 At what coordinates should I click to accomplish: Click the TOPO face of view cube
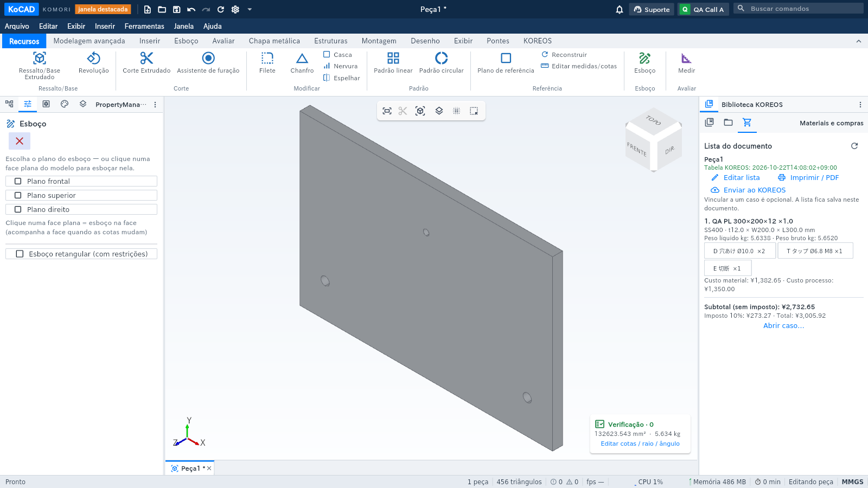click(x=654, y=120)
